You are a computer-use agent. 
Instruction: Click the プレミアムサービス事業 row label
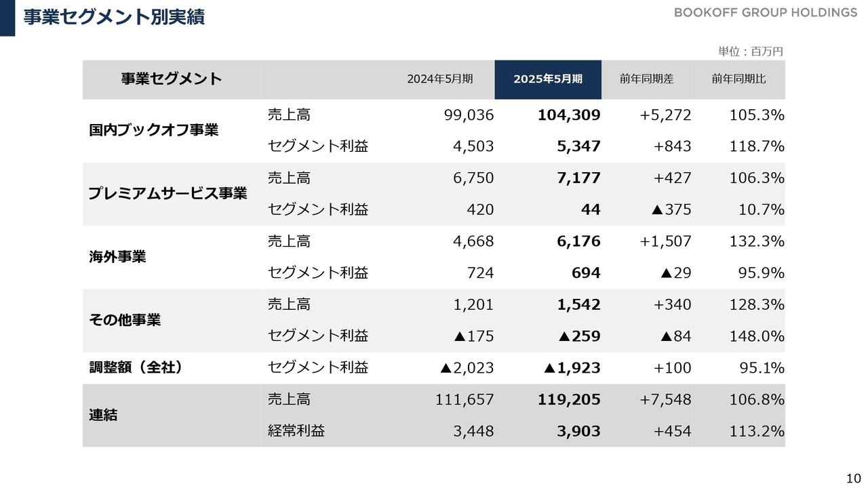coord(168,194)
